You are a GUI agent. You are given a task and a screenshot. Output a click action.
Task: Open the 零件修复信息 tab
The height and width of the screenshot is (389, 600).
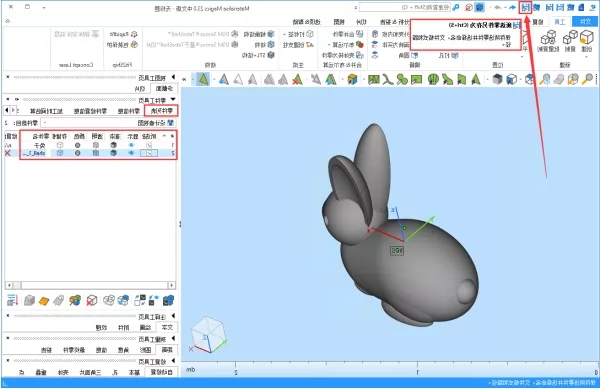tap(90, 111)
